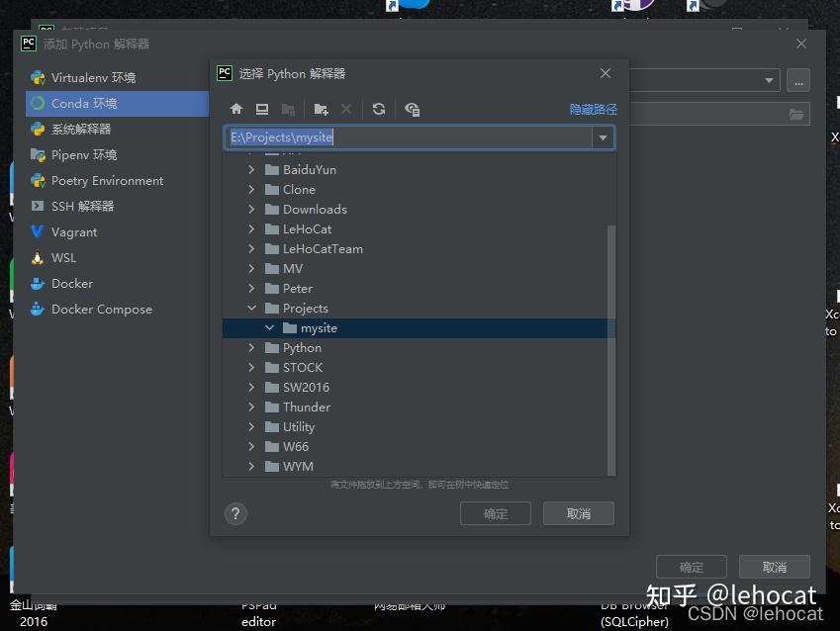Collapse the mysite folder
840x631 pixels.
click(269, 327)
